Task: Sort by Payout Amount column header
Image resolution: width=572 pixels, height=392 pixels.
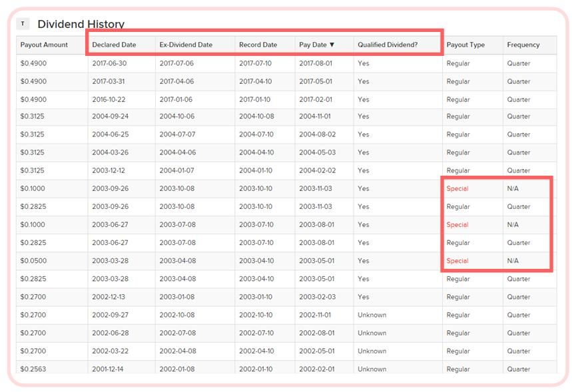Action: pos(44,45)
